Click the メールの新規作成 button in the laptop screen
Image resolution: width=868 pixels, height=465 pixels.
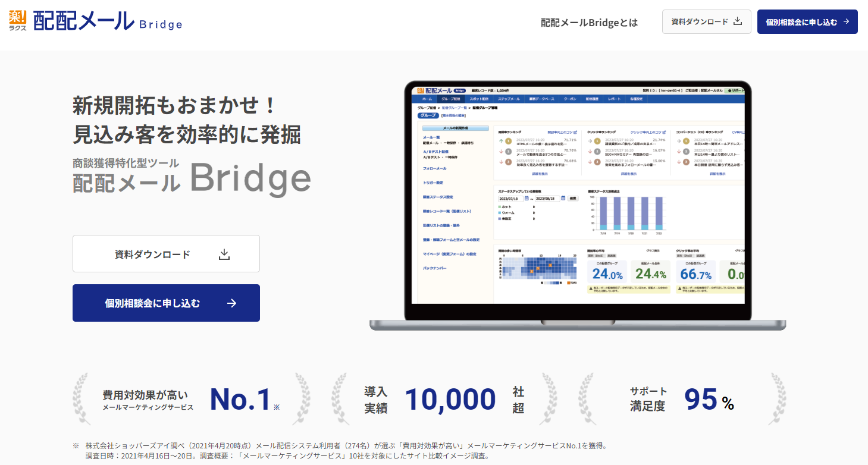coord(455,128)
